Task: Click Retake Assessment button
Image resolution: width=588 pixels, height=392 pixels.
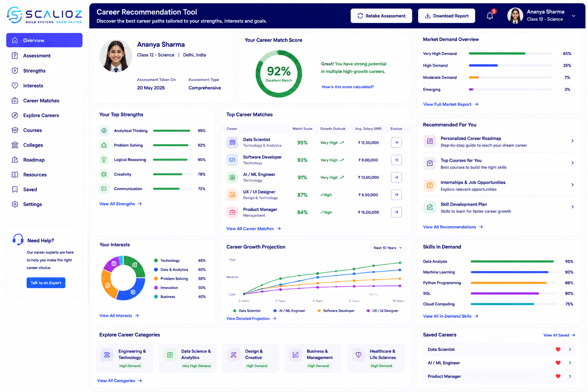Action: pos(381,16)
